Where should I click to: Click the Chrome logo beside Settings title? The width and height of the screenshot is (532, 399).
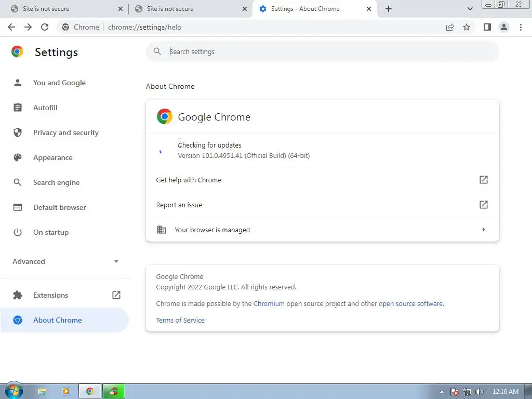pos(17,51)
